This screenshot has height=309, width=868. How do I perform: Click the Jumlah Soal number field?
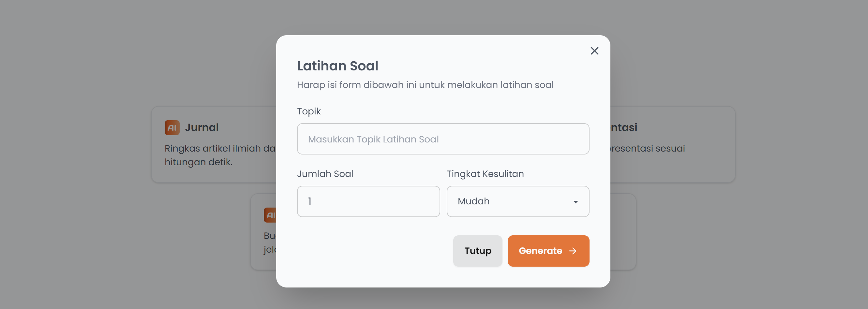(x=368, y=201)
